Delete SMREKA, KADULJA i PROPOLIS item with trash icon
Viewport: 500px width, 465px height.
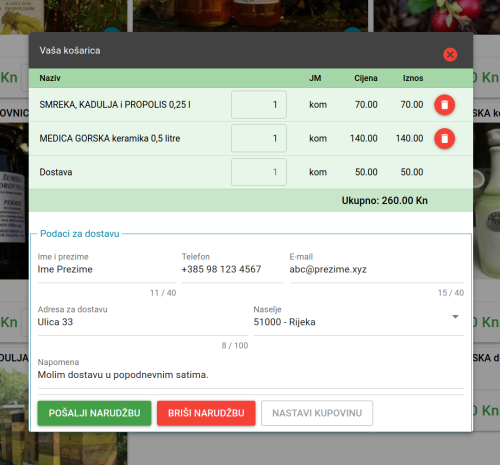444,105
